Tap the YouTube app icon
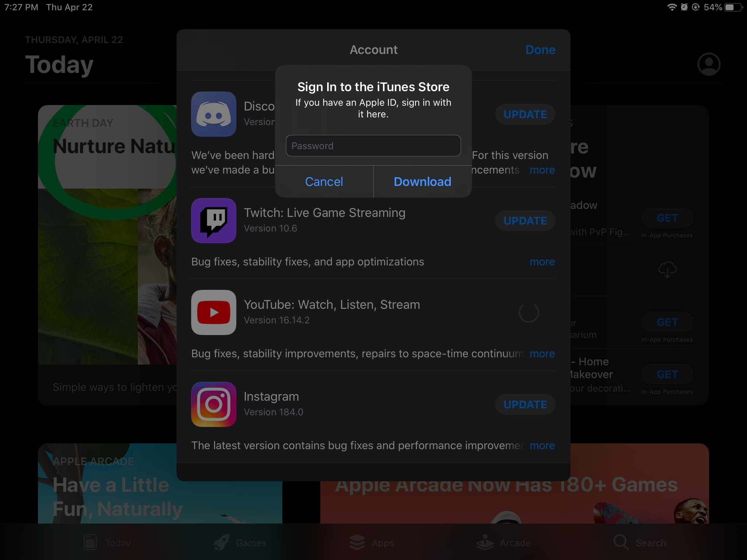The image size is (747, 560). [214, 312]
